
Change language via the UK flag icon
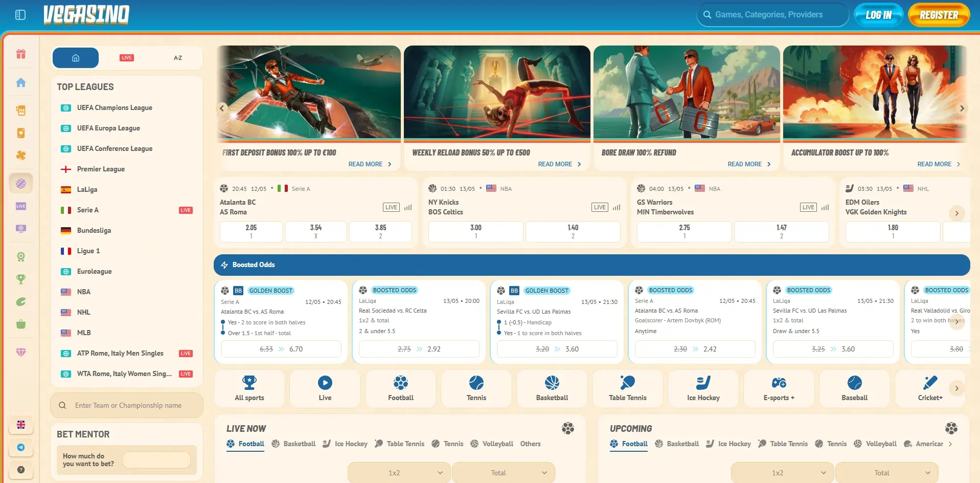point(21,425)
